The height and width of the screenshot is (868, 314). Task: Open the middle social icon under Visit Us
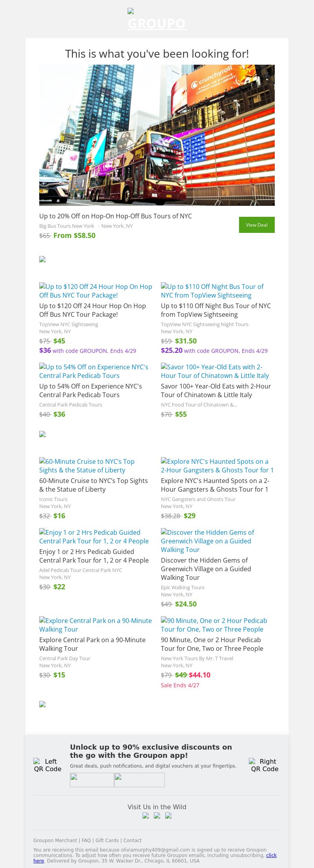pos(157,816)
